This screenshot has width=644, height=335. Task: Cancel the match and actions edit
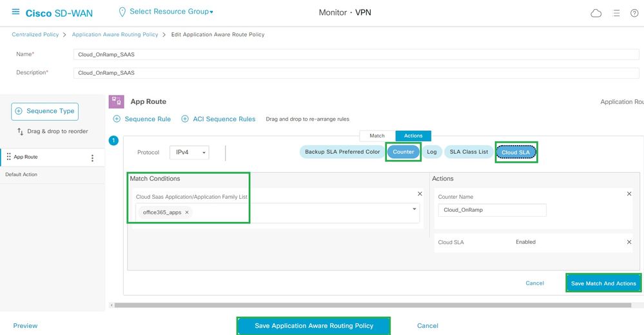(535, 283)
